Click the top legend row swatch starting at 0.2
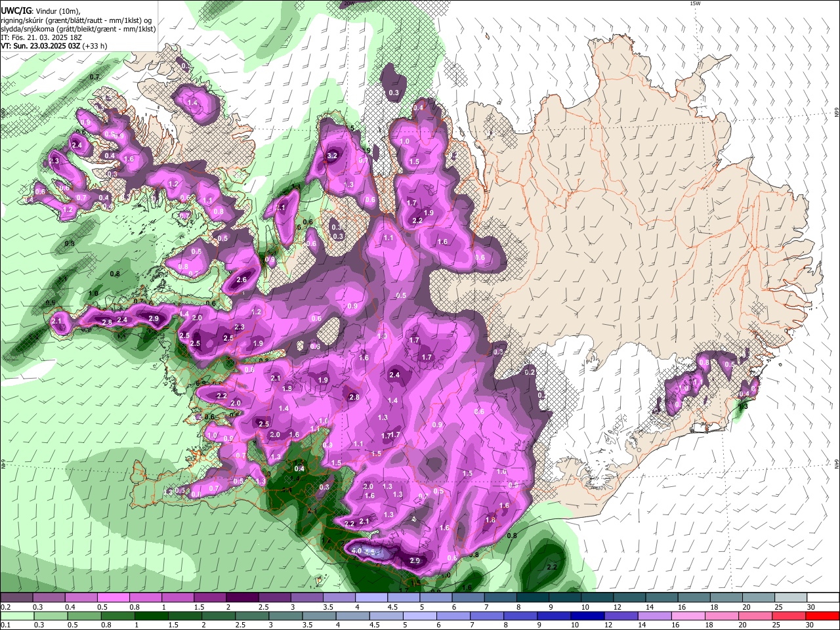 16,598
